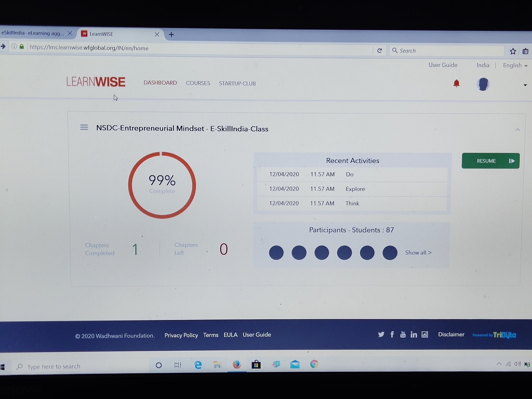532x399 pixels.
Task: Click the green RESUME button
Action: click(x=490, y=161)
